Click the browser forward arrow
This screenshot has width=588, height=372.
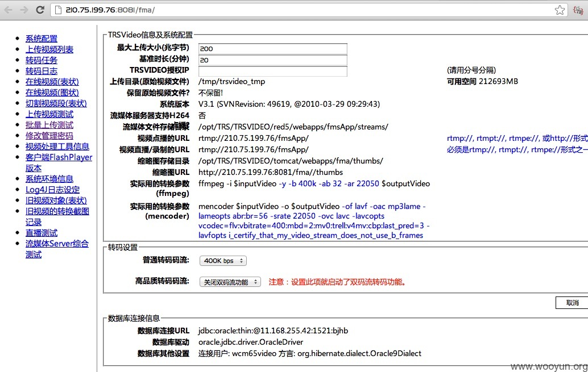click(24, 10)
